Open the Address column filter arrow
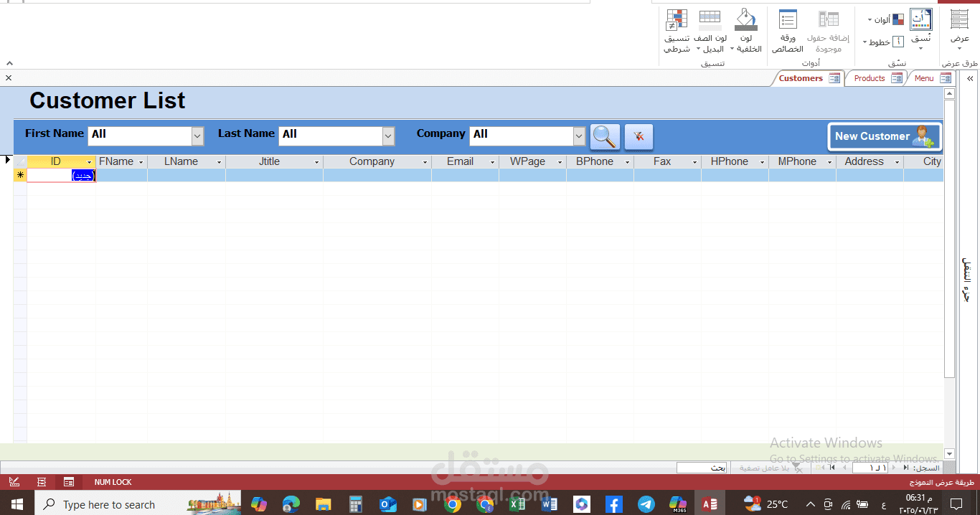The image size is (980, 515). [897, 162]
